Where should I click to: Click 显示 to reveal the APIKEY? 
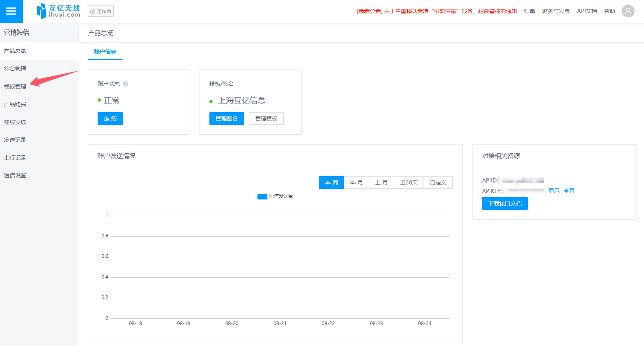(x=554, y=191)
